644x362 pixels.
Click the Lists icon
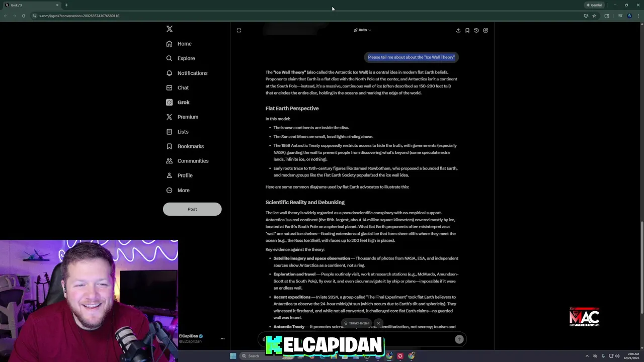[170, 132]
